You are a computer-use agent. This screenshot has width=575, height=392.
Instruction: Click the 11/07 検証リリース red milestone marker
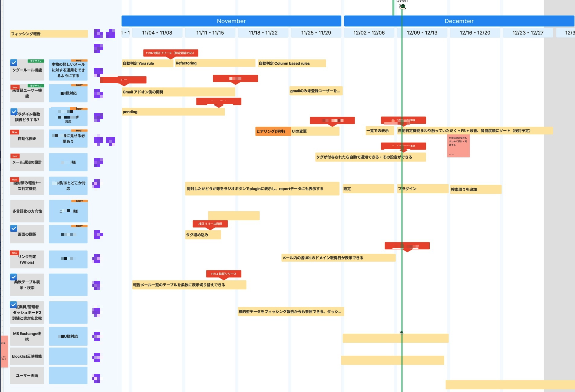170,53
